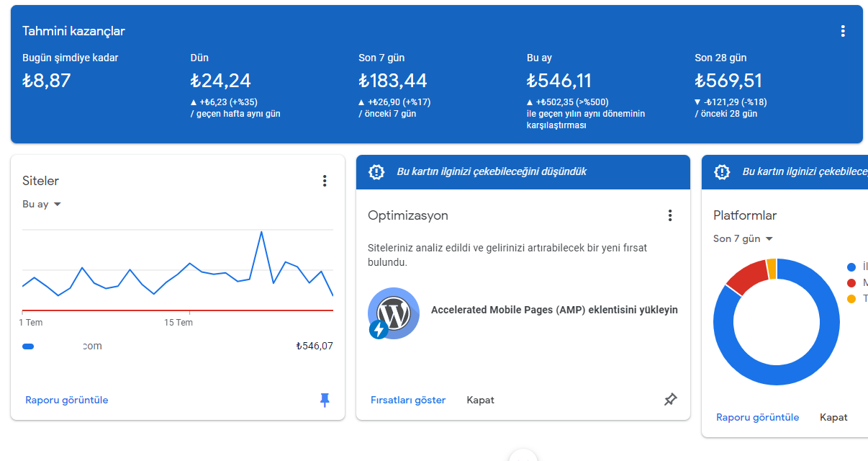Click the Bugün şimdiye kadar label
Image resolution: width=868 pixels, height=461 pixels.
(x=71, y=58)
